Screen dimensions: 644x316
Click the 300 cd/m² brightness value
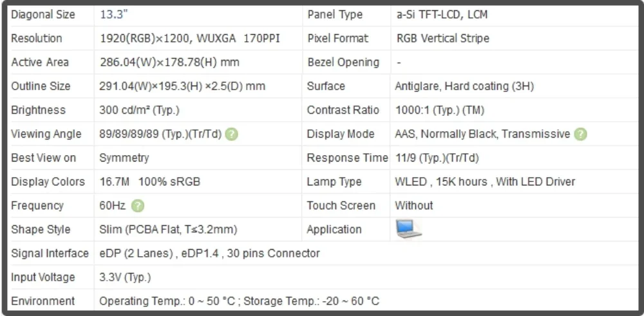[x=139, y=110]
